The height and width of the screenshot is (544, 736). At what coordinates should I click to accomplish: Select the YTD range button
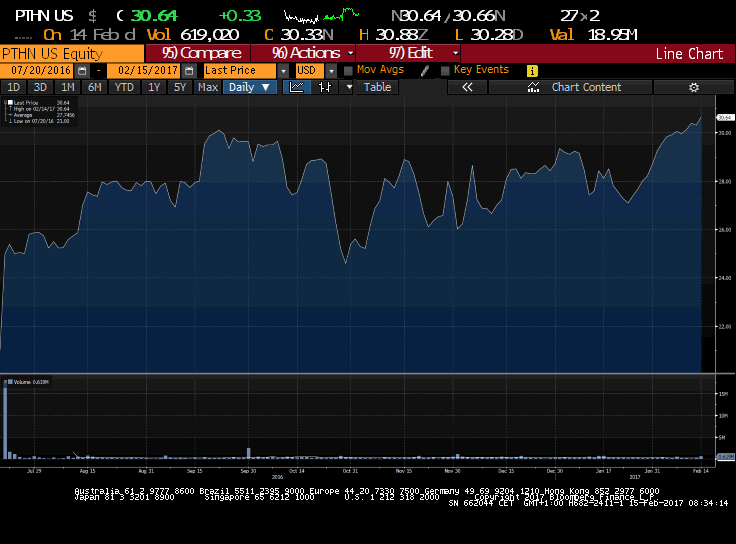pos(124,87)
